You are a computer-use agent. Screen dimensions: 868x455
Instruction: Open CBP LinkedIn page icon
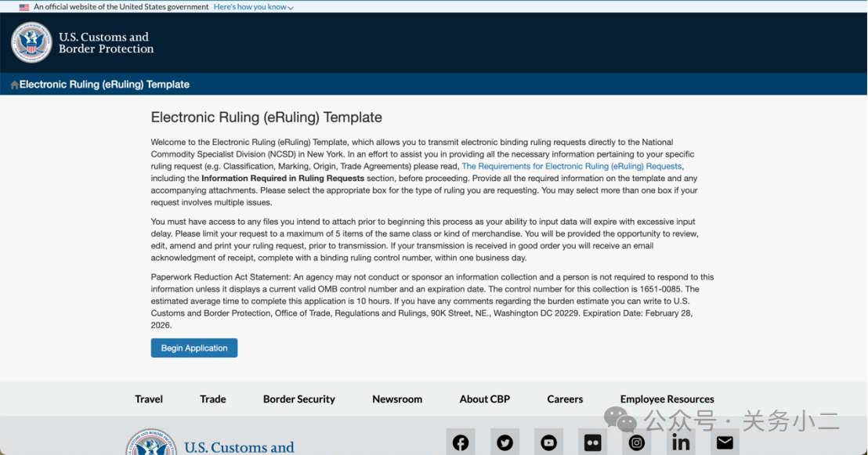click(680, 442)
